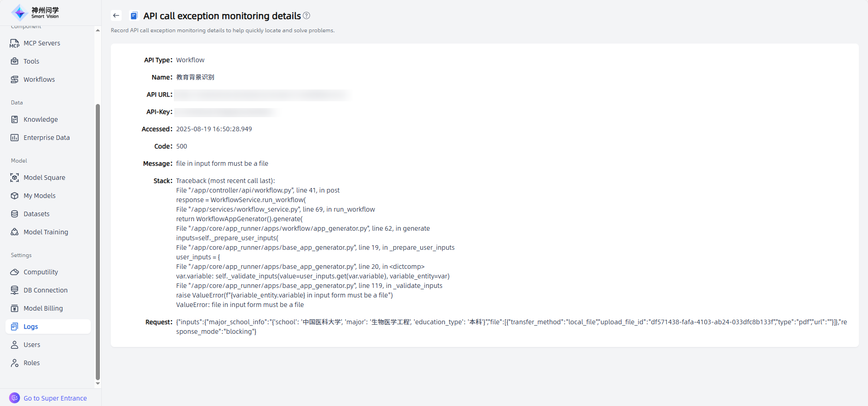Click the Knowledge icon in sidebar
868x406 pixels.
tap(15, 119)
